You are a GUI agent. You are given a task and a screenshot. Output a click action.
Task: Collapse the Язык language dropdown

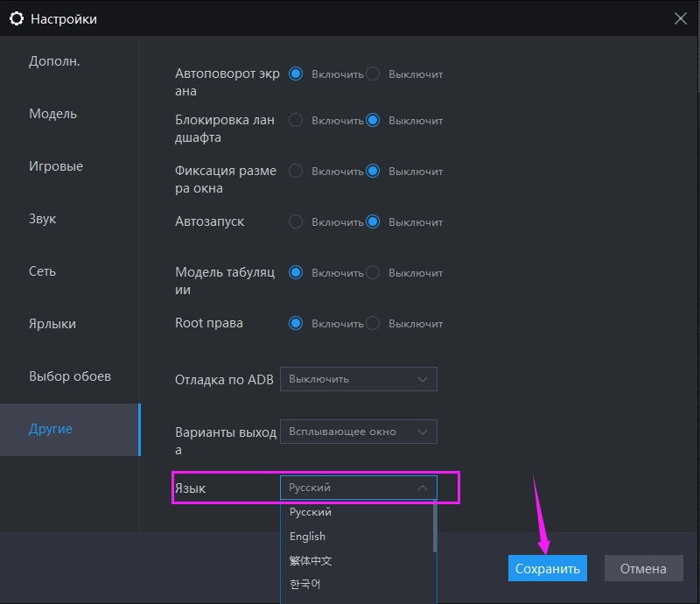pos(358,488)
